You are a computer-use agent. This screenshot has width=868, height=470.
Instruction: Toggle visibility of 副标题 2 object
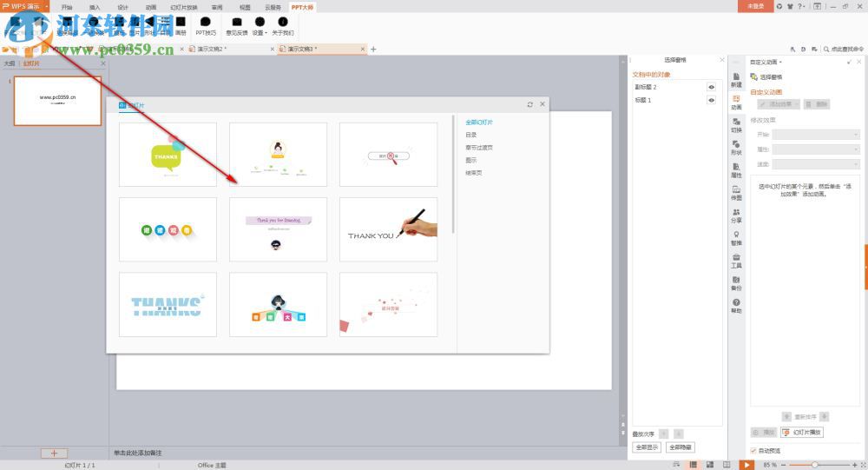pos(712,87)
